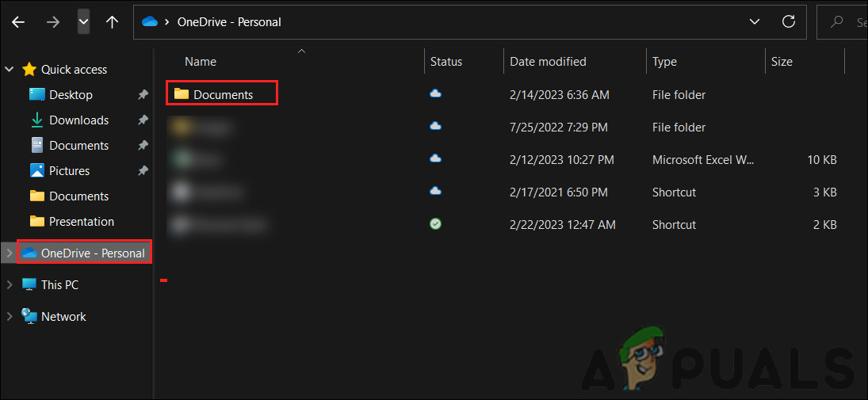Click the '2 KB' size cell
The image size is (868, 400).
coord(825,225)
